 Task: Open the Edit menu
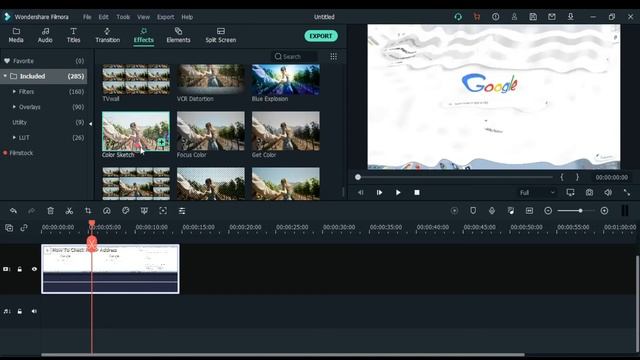104,17
